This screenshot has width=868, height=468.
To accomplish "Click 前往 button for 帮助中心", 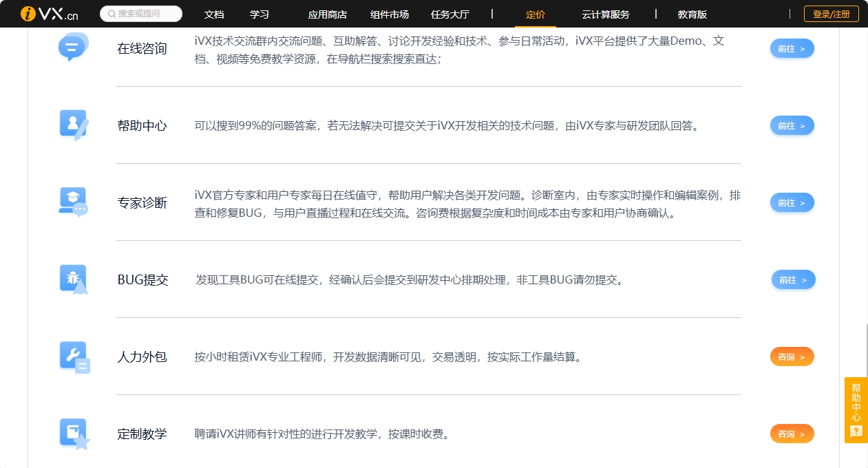I will pos(792,125).
